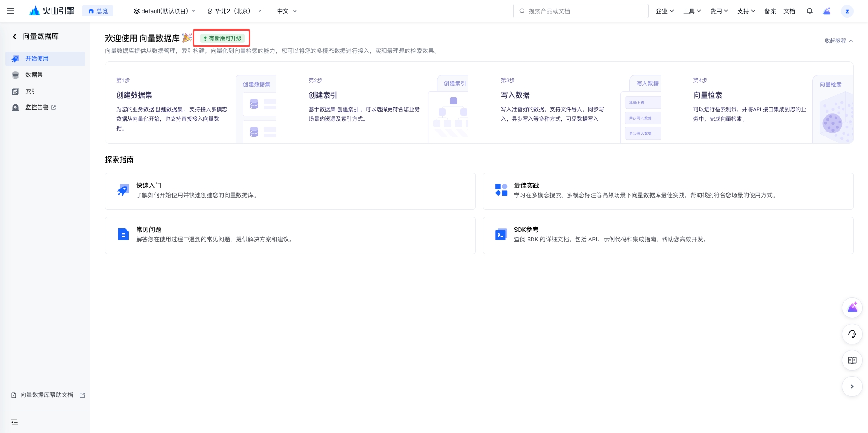Collapse the tutorial with 收起教程
The height and width of the screenshot is (433, 868).
click(838, 41)
